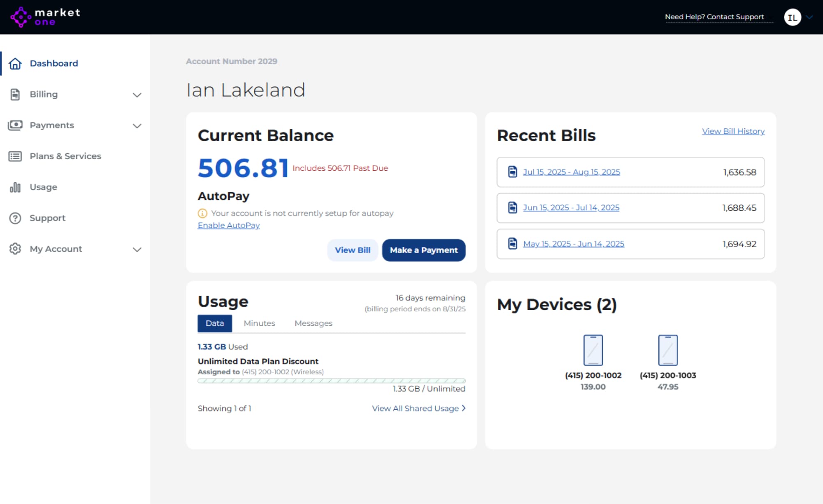Switch to the Messages usage tab
This screenshot has width=823, height=504.
point(313,323)
